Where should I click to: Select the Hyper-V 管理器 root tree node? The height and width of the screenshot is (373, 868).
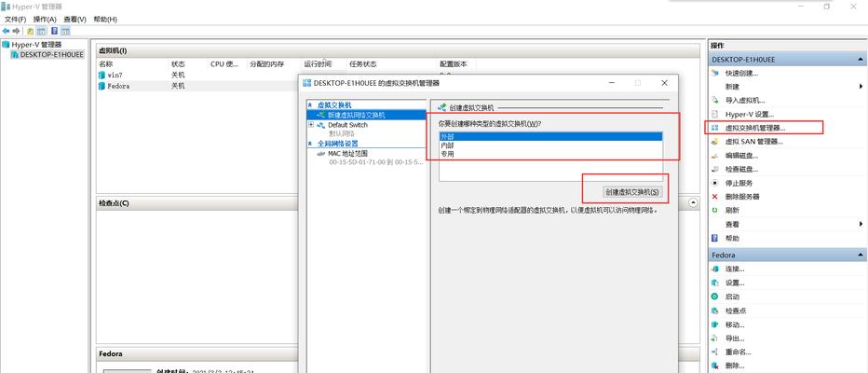[x=36, y=45]
